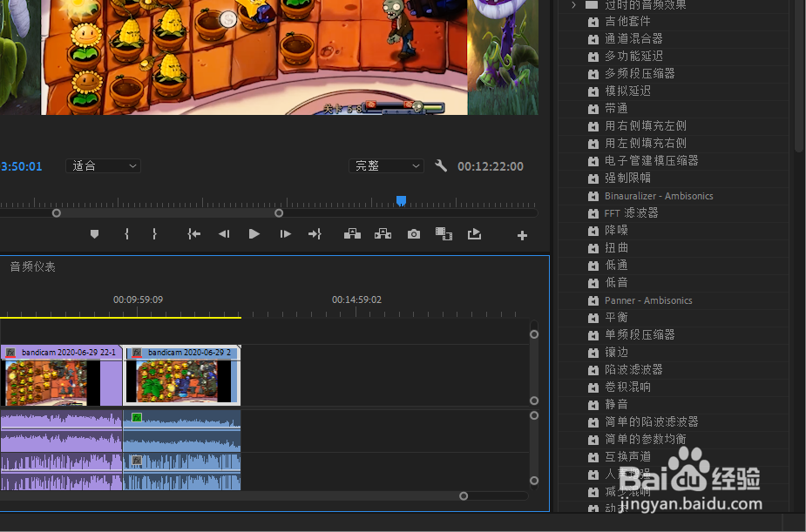Viewport: 806px width, 532px height.
Task: Click time ruler at 00:09:59:09
Action: pos(139,300)
